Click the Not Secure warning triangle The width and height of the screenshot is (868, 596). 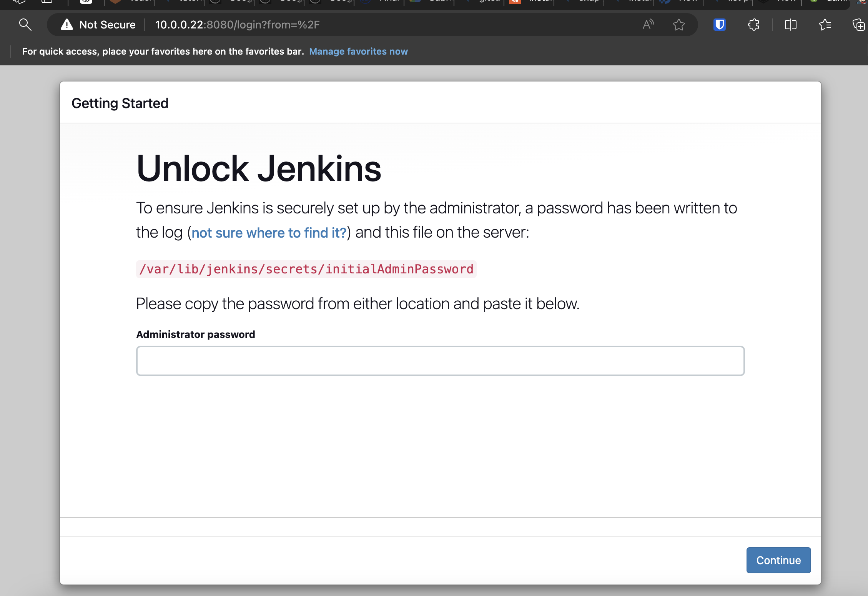point(67,25)
